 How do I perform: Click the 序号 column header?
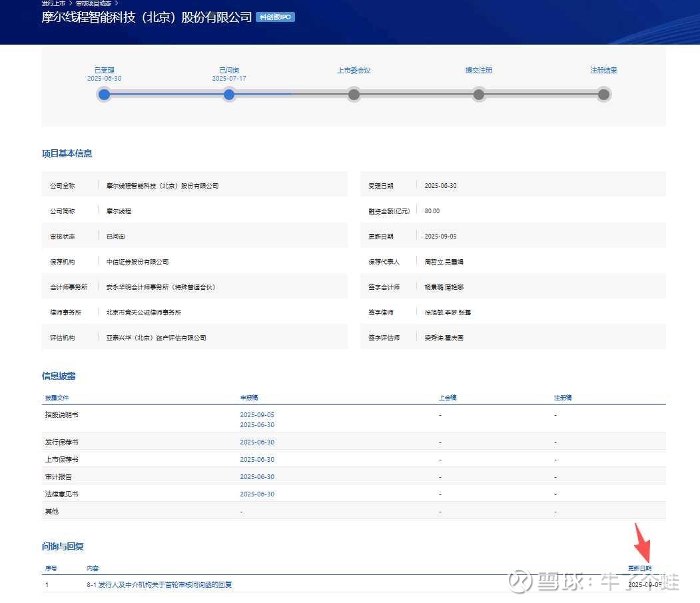coord(51,568)
